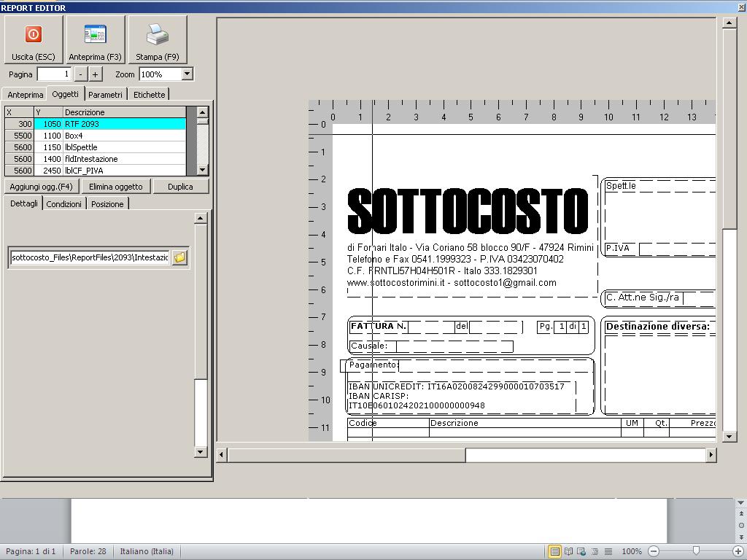Click the zoom out minus button

click(654, 551)
